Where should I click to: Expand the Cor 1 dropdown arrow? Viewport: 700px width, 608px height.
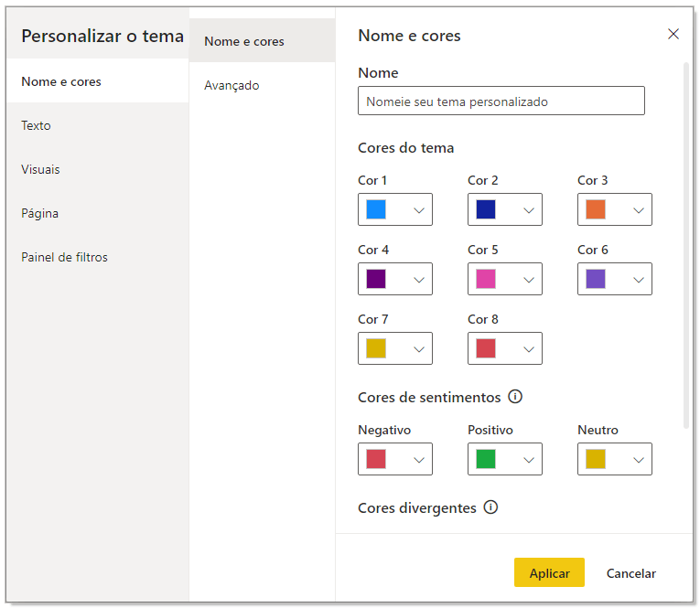click(x=419, y=210)
